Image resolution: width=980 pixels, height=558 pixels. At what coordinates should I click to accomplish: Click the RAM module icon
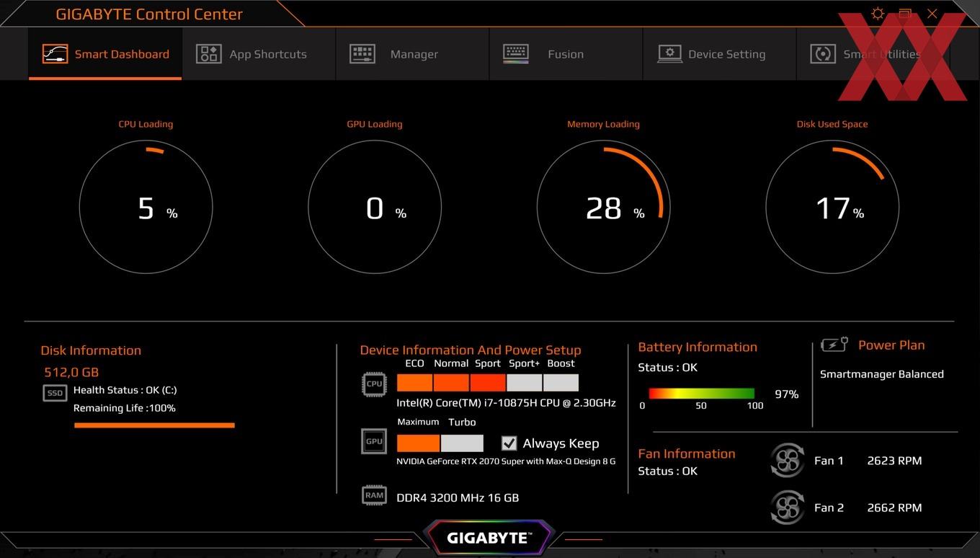(374, 495)
